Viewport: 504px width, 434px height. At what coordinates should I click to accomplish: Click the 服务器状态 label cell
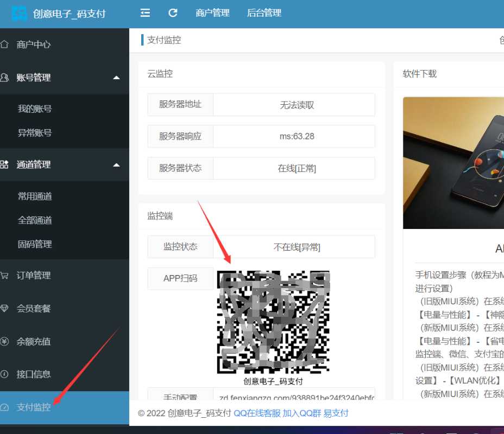180,168
